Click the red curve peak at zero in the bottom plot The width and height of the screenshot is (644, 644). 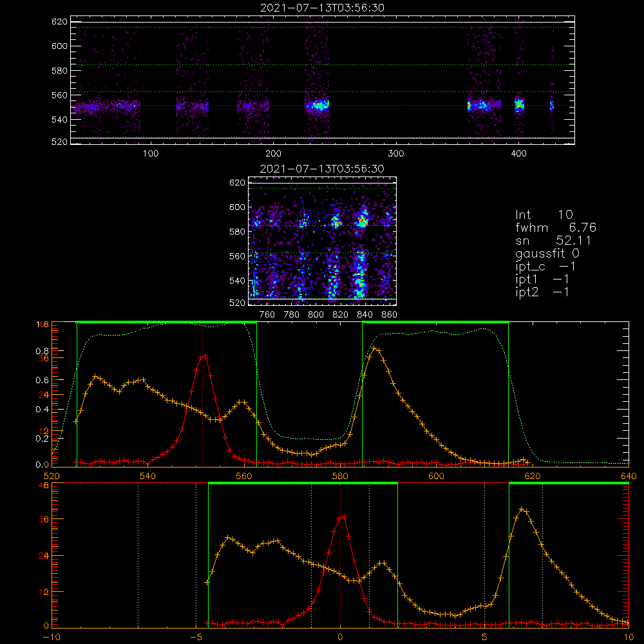click(x=343, y=516)
